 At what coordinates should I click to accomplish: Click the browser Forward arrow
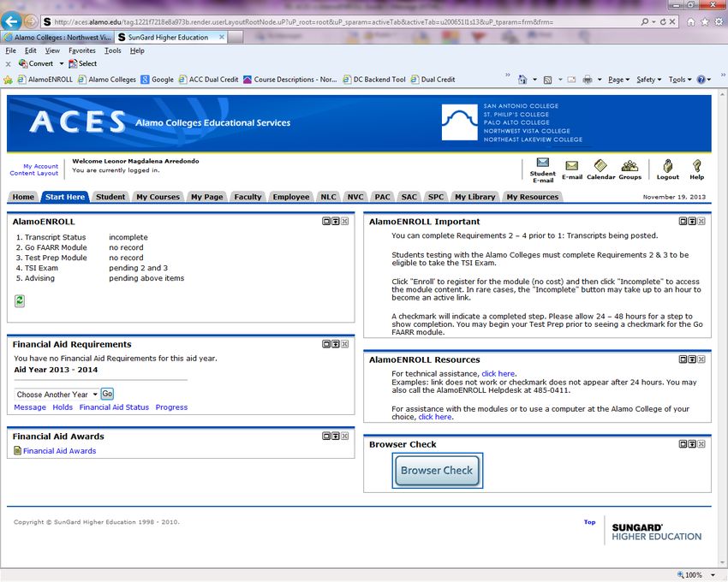pos(31,21)
